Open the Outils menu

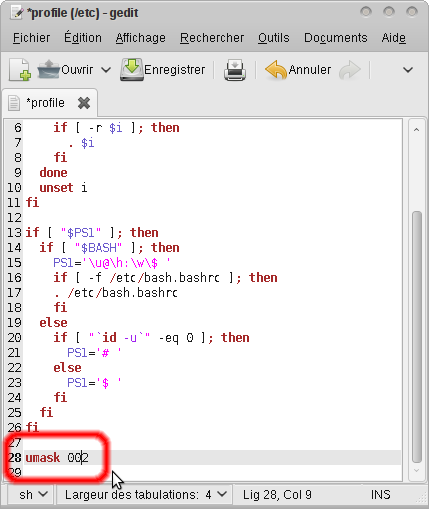pyautogui.click(x=274, y=38)
